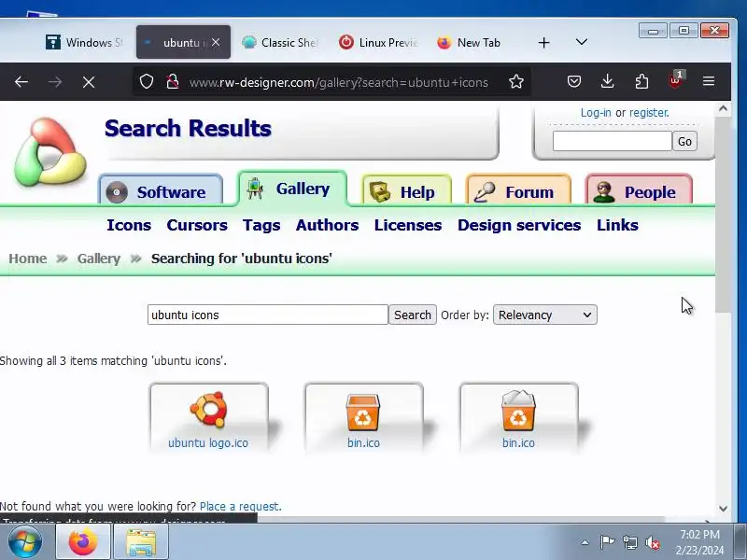Open the Extensions puzzle icon
The width and height of the screenshot is (747, 560).
point(641,82)
